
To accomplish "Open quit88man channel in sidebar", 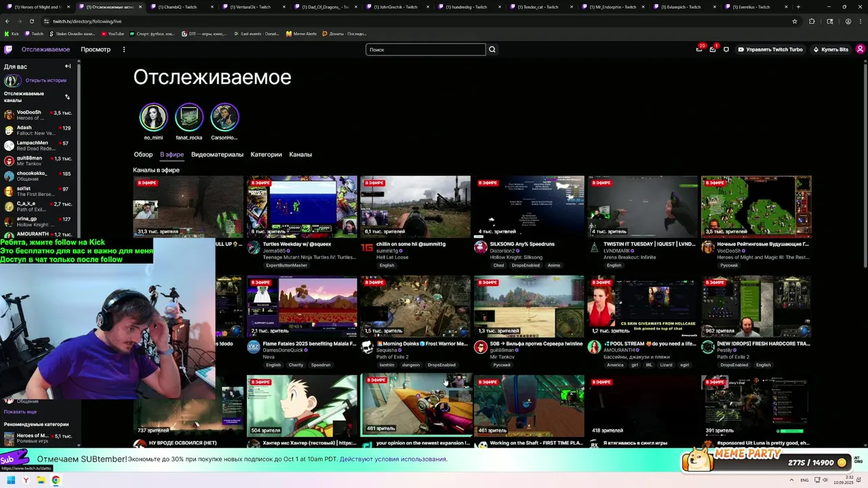I will pyautogui.click(x=39, y=161).
